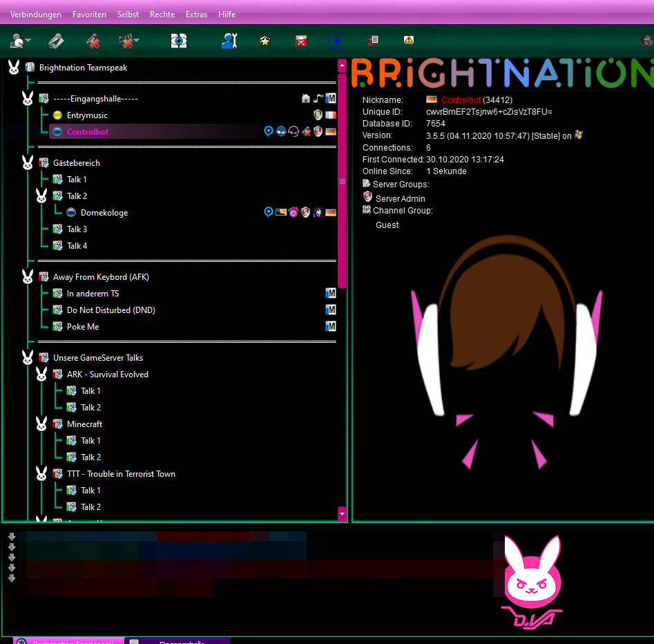Viewport: 654px width, 644px height.
Task: Click the yellow warning sign toolbar icon
Action: (x=409, y=40)
